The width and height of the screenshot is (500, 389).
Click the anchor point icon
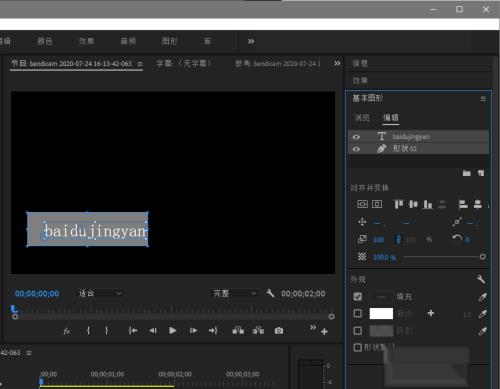457,222
